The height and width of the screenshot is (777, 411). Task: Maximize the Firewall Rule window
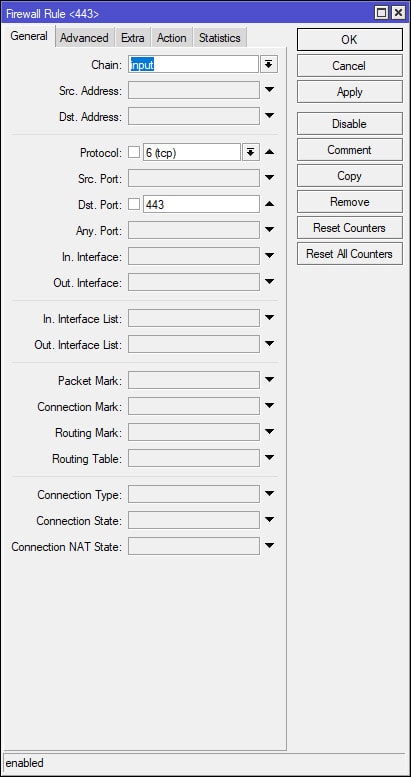point(381,13)
